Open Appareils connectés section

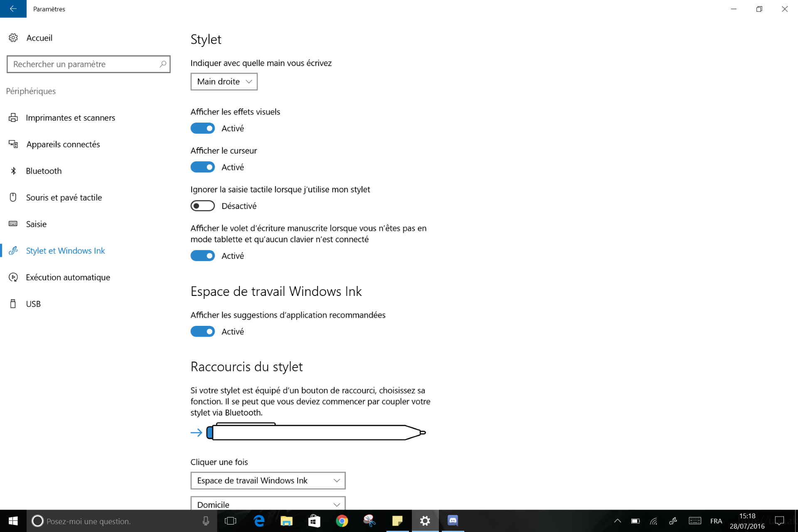(x=63, y=144)
